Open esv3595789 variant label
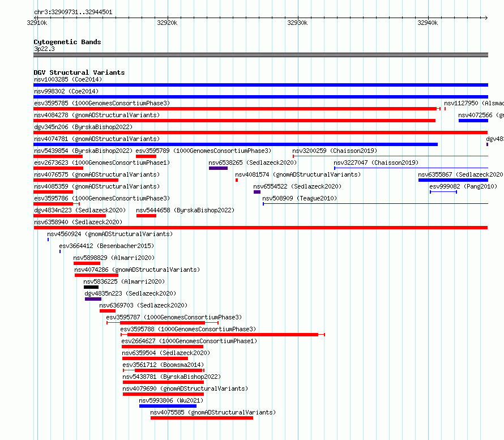The image size is (504, 440). 203,151
